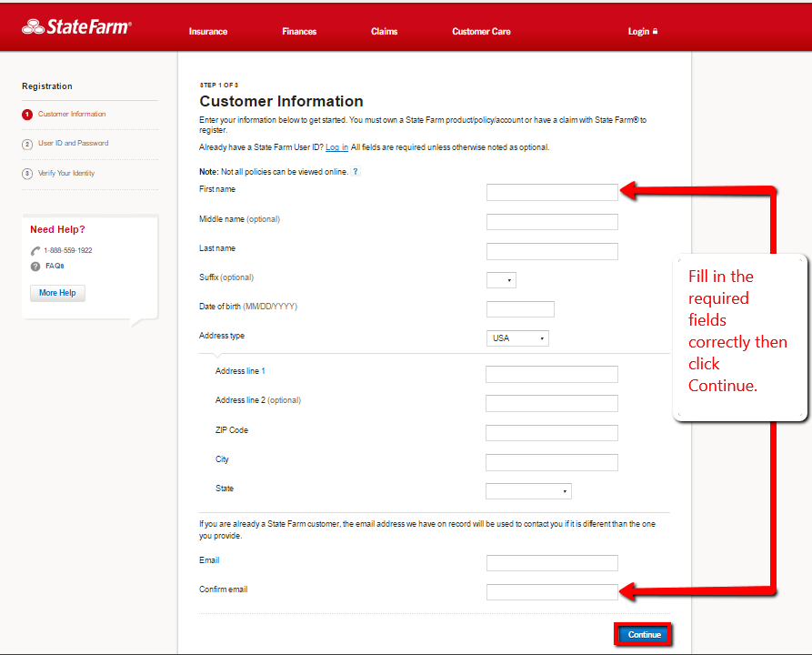Click step 3 circle icon in Registration

(x=27, y=174)
